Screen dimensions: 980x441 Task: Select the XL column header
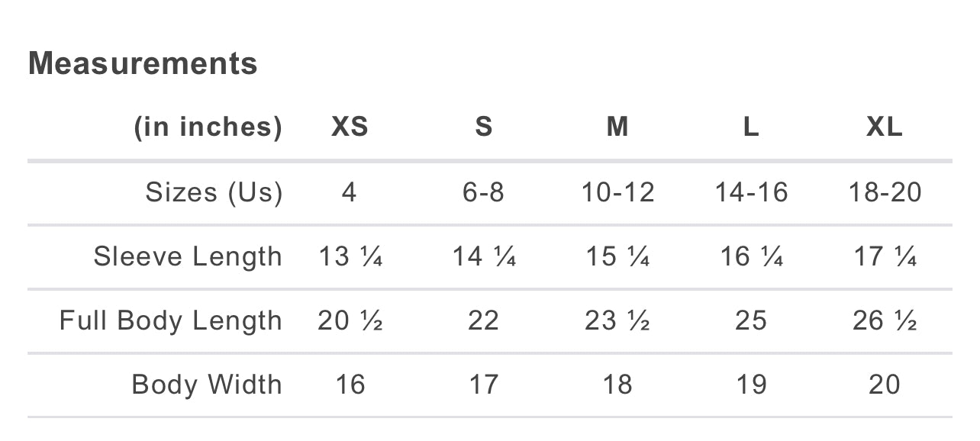click(885, 127)
